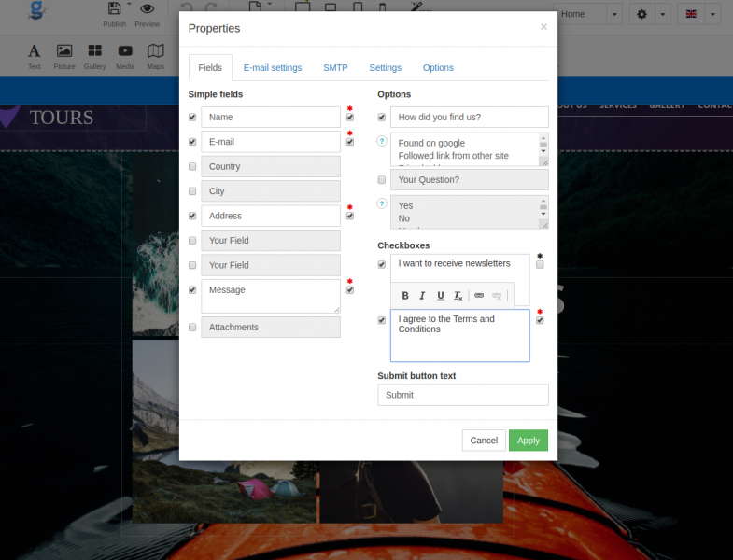Screen dimensions: 733x560
Task: Select the Text tool icon
Action: point(35,50)
